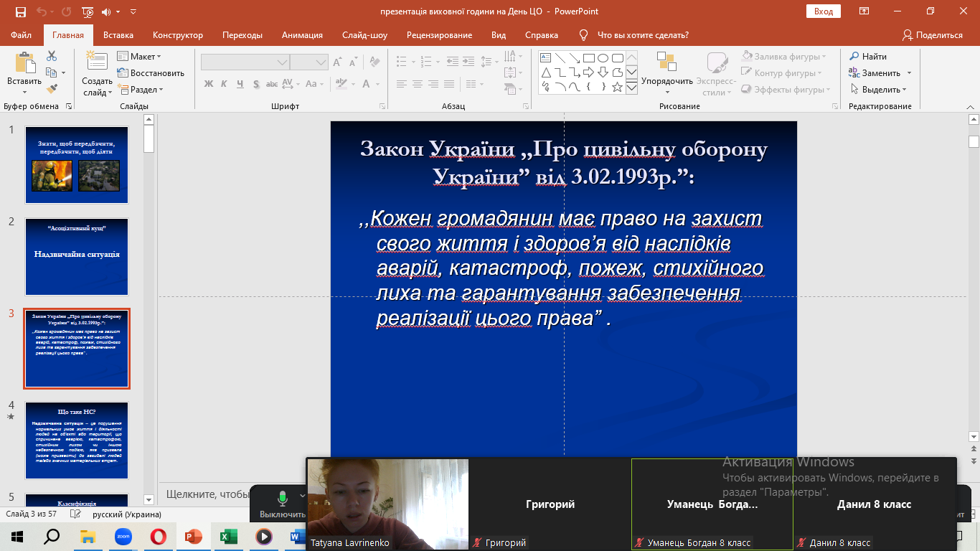The image size is (980, 551).
Task: Switch to the Переходы tab
Action: 242,35
